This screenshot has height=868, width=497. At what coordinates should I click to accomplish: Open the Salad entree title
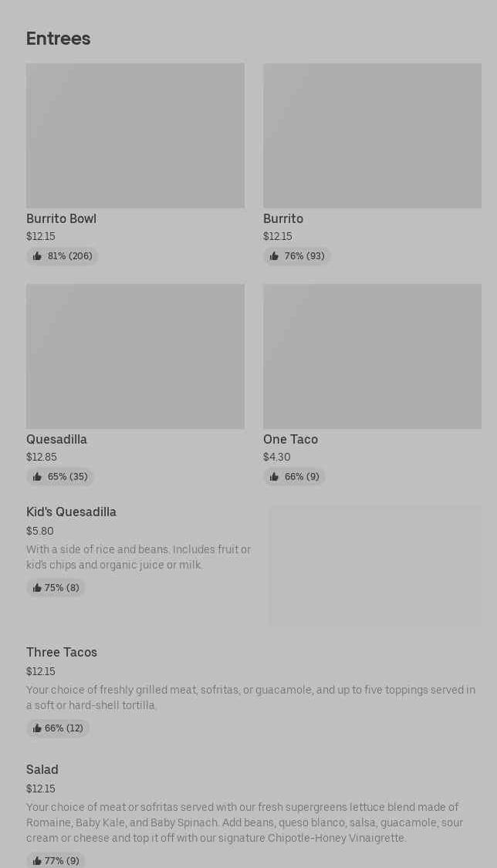[x=42, y=770]
